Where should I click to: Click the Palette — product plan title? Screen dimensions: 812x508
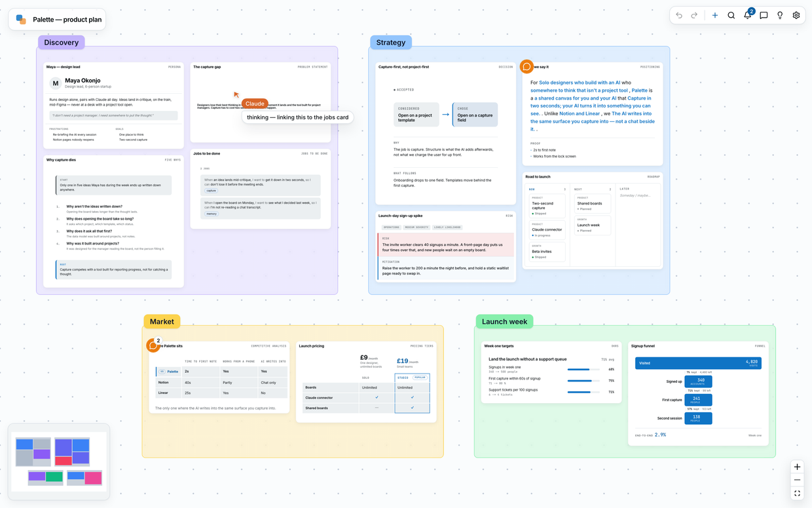pyautogui.click(x=67, y=20)
